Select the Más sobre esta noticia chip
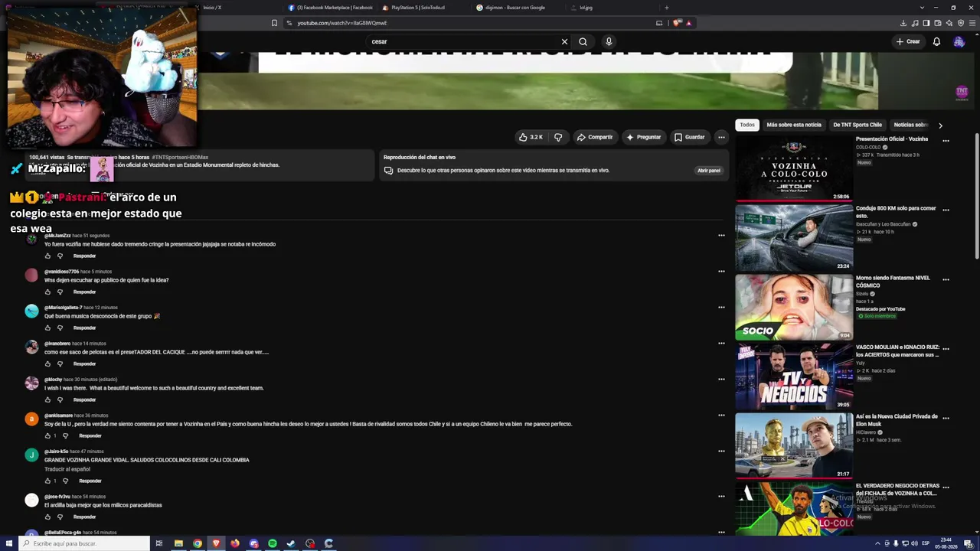This screenshot has width=980, height=551. point(794,125)
